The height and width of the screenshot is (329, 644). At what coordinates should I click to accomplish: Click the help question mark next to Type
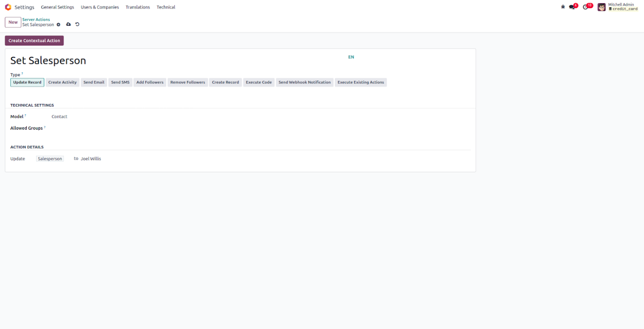(22, 74)
